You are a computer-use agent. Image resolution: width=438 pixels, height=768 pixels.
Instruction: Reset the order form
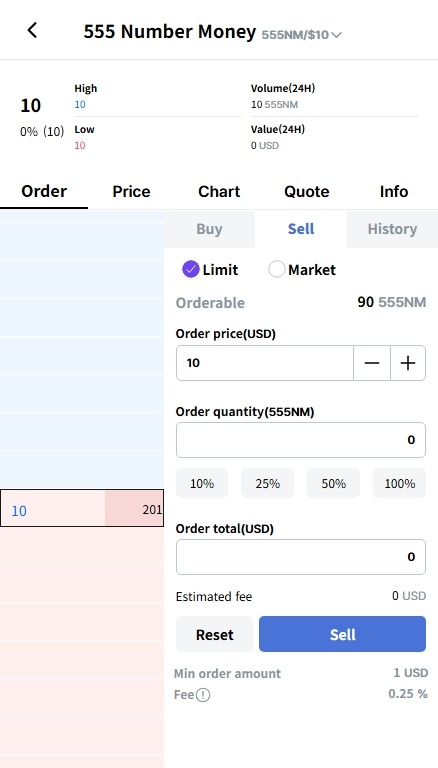click(215, 634)
